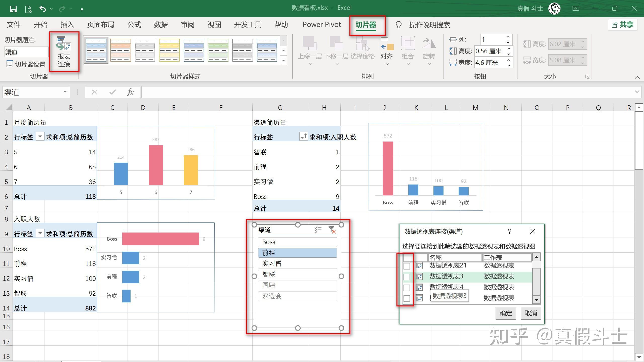Choose the orange slicer style swatch
This screenshot has height=362, width=644.
click(x=120, y=50)
